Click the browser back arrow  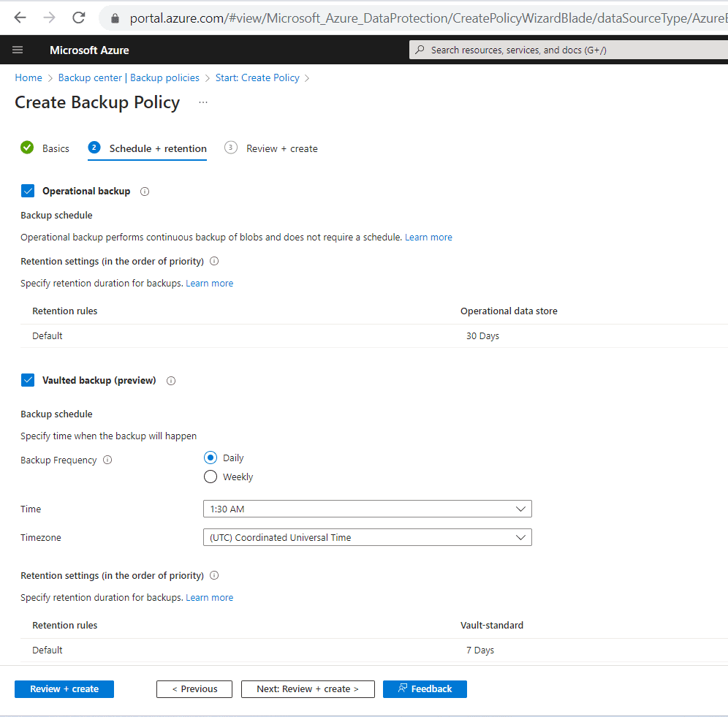click(20, 18)
